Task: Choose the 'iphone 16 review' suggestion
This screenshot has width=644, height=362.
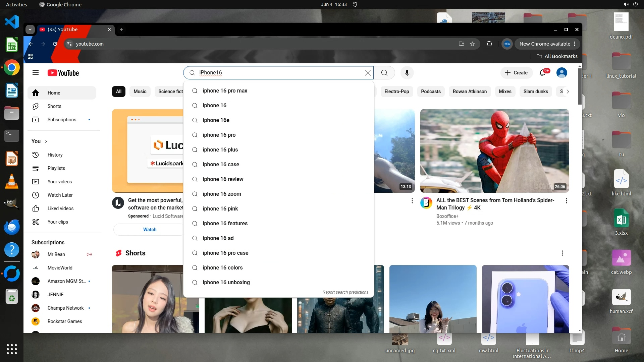Action: (223, 179)
